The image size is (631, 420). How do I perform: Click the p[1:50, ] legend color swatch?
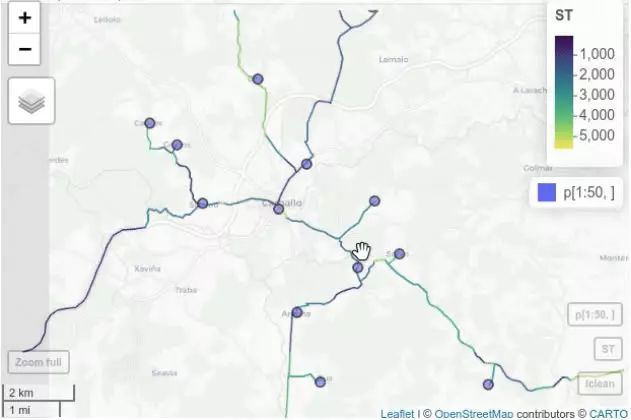[547, 192]
